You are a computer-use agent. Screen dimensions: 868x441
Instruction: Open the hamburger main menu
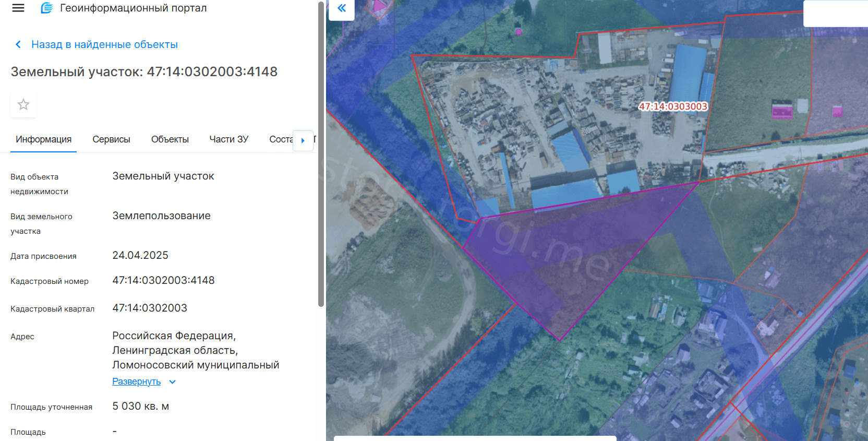pos(18,8)
